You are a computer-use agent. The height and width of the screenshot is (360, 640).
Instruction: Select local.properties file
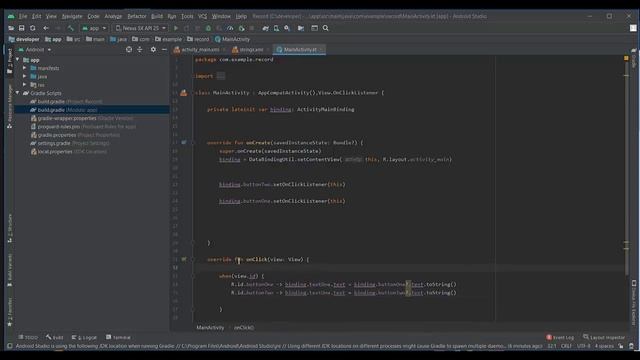tap(69, 151)
